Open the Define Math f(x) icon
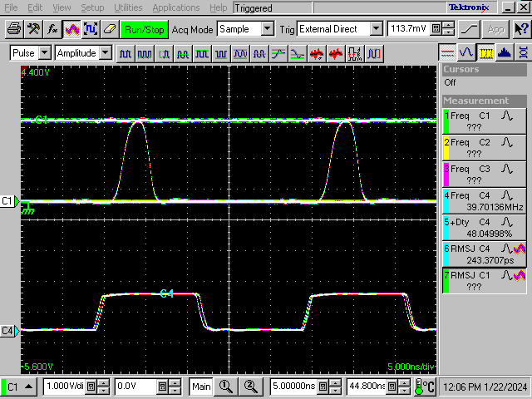Viewport: 532px width, 399px height. pyautogui.click(x=52, y=30)
